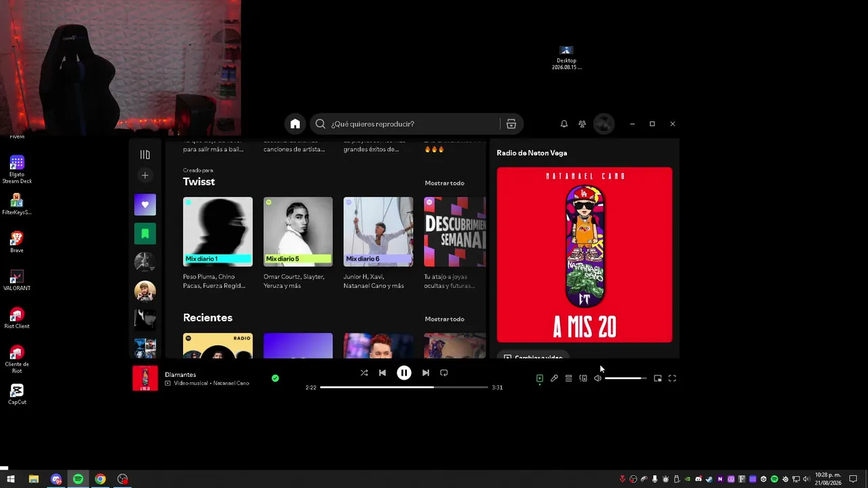Viewport: 868px width, 488px height.
Task: Open the Mix diario 6 card
Action: (x=378, y=243)
